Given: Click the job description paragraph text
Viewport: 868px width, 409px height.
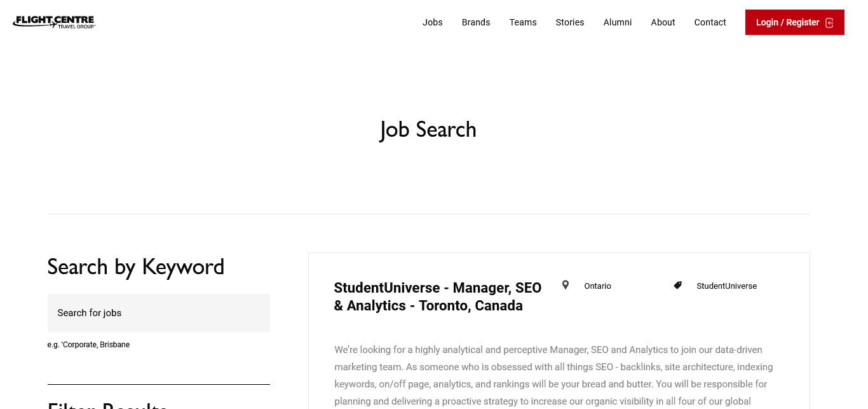Looking at the screenshot, I should coord(553,375).
